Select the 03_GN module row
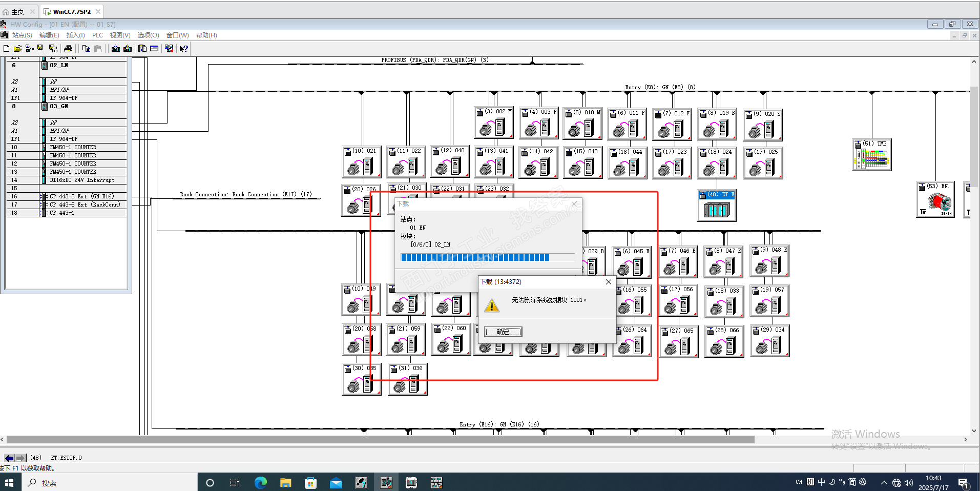The image size is (980, 491). point(66,107)
